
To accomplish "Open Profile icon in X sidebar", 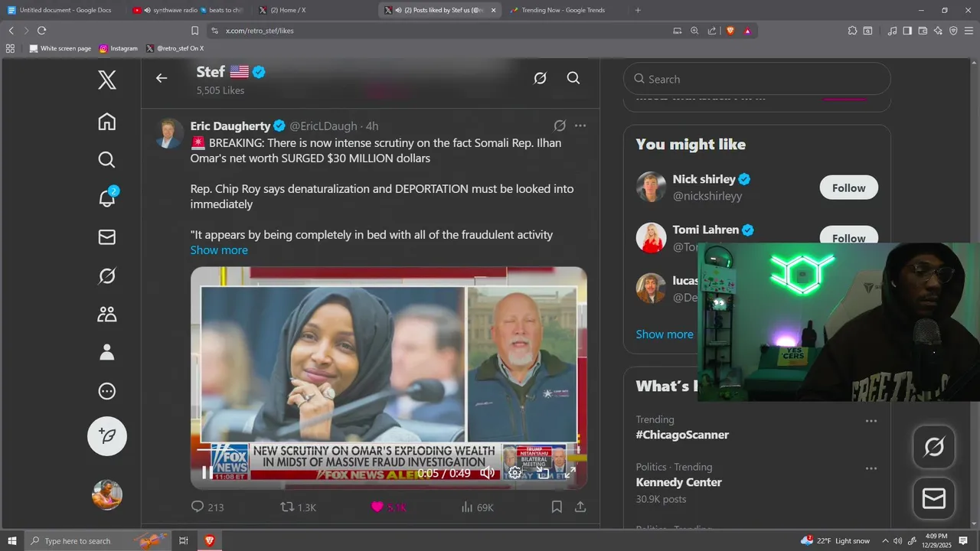I will tap(107, 352).
